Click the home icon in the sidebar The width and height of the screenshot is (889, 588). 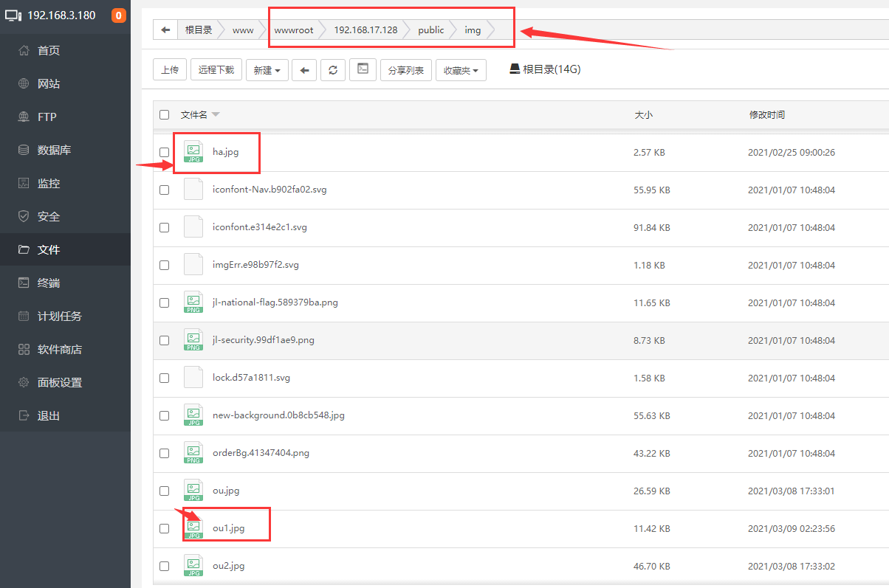tap(24, 50)
